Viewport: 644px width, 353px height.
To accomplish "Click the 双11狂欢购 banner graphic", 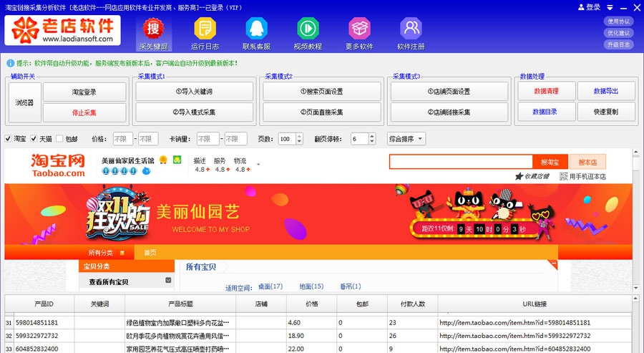I will (x=118, y=213).
